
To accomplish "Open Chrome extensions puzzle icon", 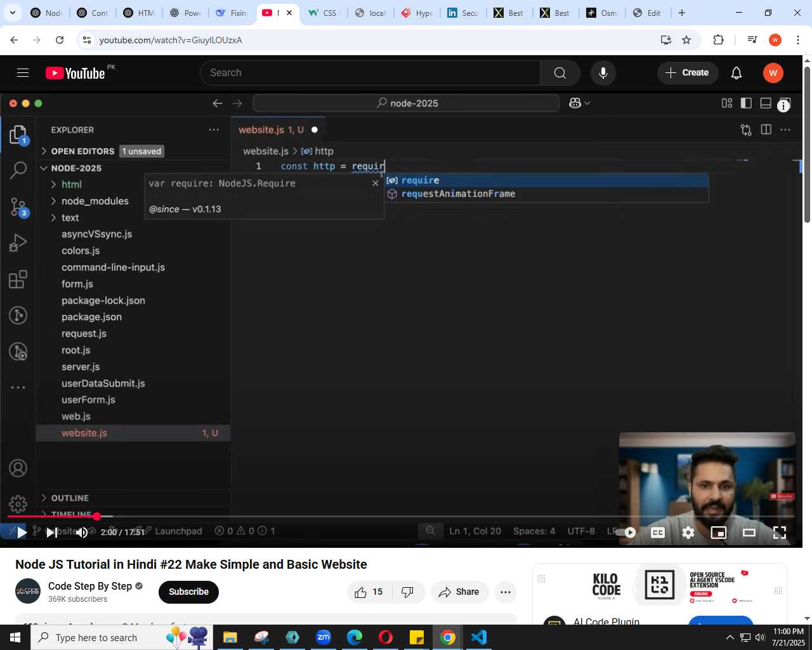I will coord(718,40).
